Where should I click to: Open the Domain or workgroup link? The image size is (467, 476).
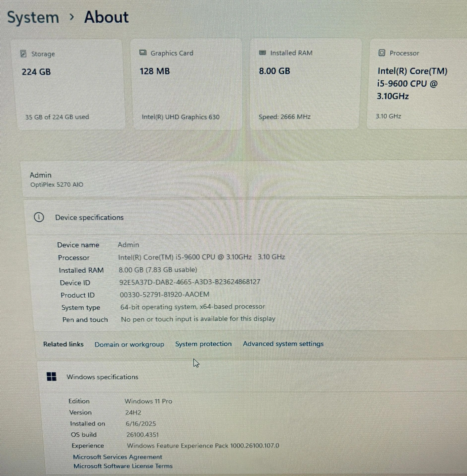129,344
